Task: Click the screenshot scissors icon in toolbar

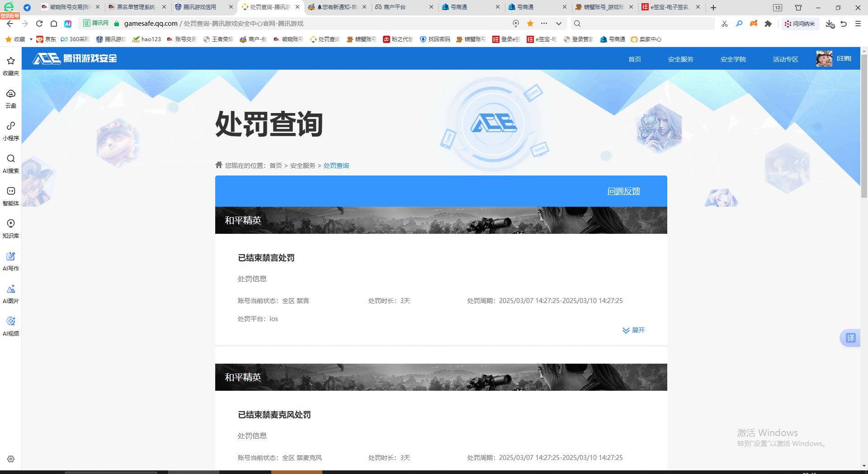Action: coord(724,24)
